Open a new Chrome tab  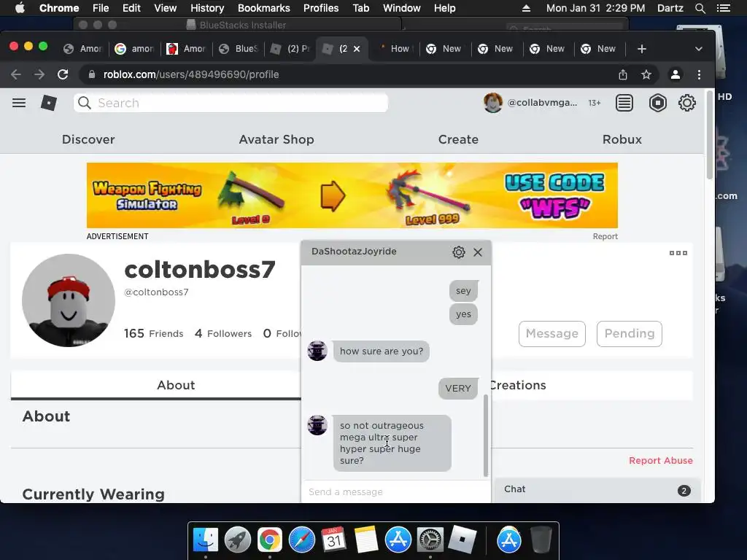[642, 49]
